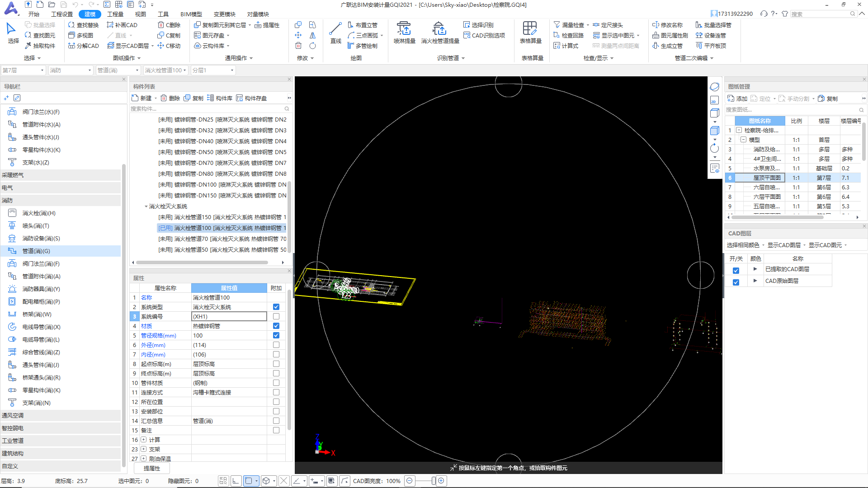Click the 喷淋提量 sprinkler quantity tool
This screenshot has width=868, height=488.
(404, 33)
